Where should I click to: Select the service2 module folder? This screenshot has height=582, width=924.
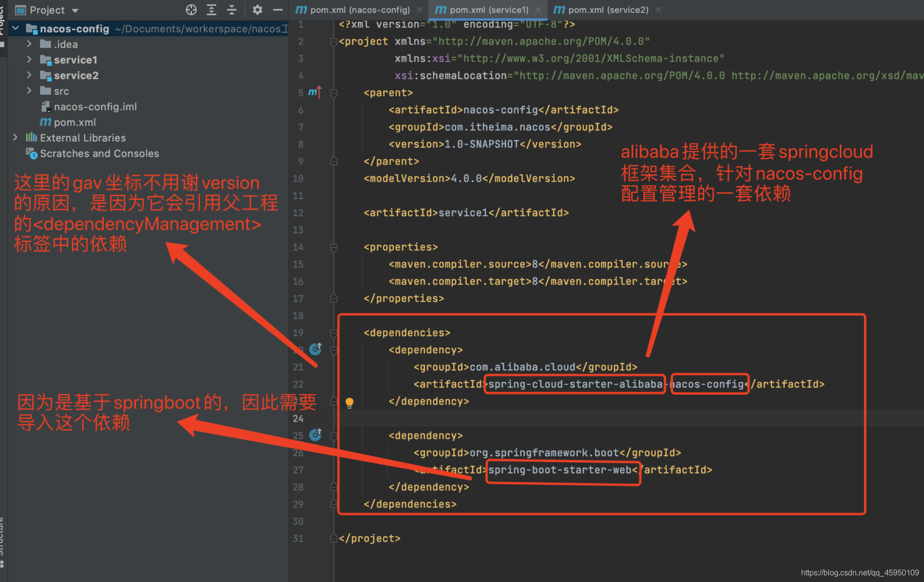(76, 75)
